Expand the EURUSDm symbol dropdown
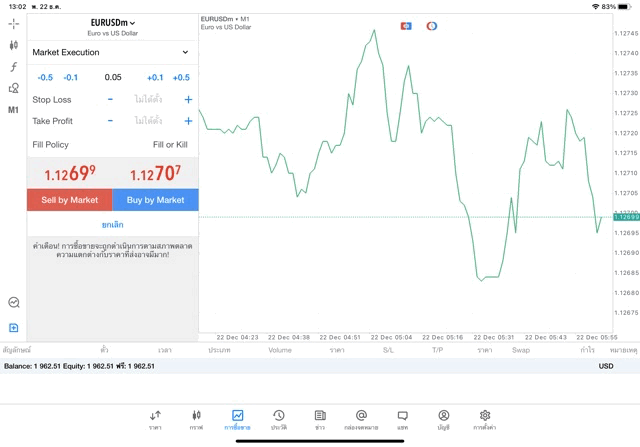 point(112,23)
